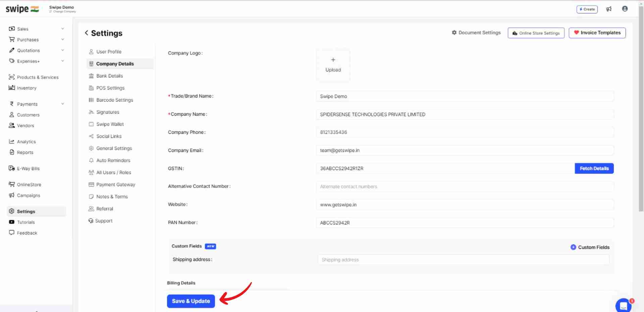Click the Company Name field
The width and height of the screenshot is (644, 312).
point(465,114)
